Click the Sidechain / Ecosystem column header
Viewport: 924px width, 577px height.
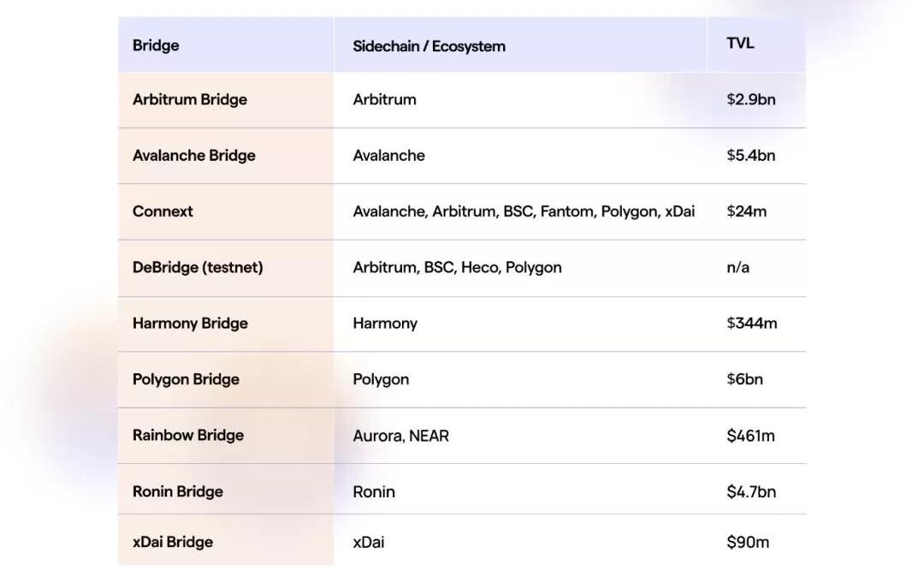tap(429, 46)
